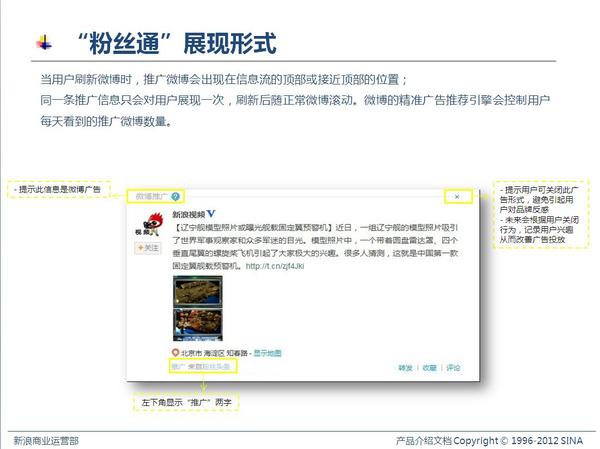
Task: Click the headline 【辽宁舰模型照片或曝光舰载固定翼预警机】
Action: point(253,227)
